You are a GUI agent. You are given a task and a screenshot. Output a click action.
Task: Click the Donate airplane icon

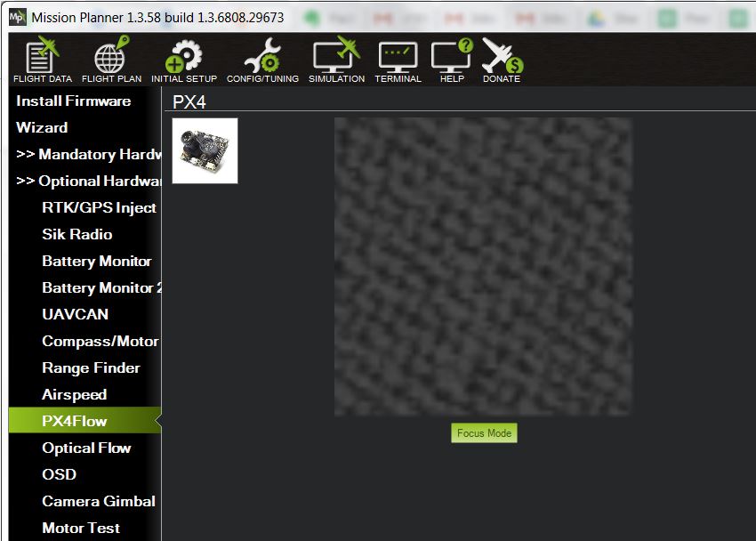point(502,60)
